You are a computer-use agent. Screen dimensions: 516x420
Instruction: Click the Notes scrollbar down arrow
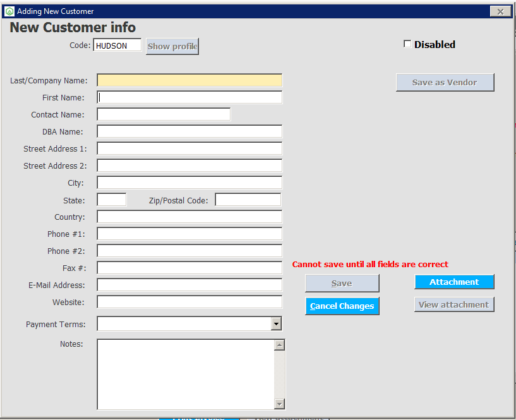point(279,404)
